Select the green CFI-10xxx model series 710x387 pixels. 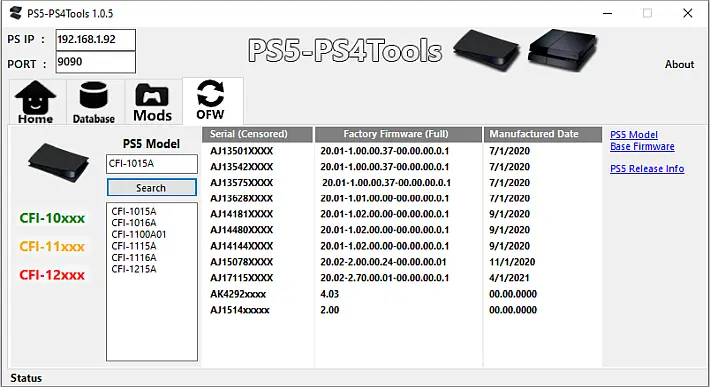52,218
